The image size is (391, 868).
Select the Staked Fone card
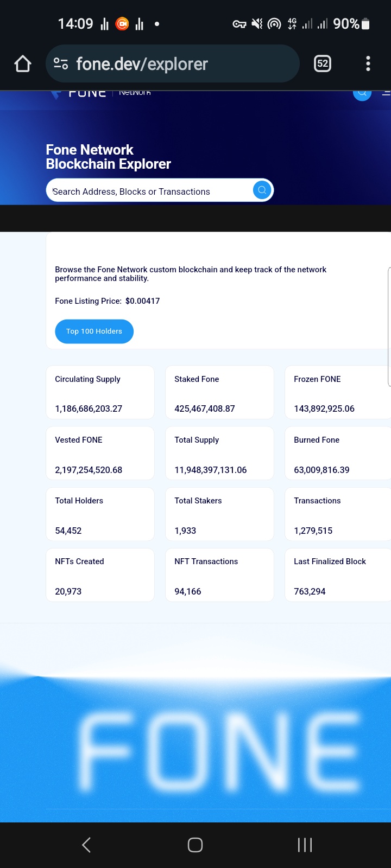pos(219,392)
